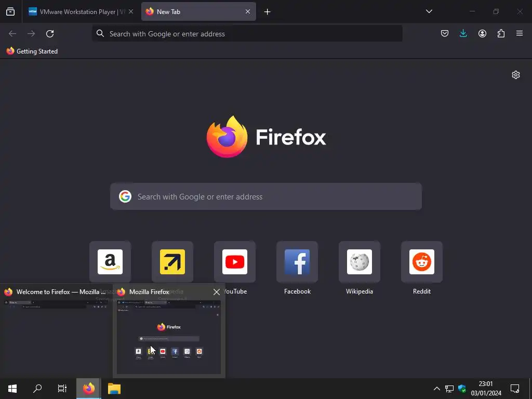This screenshot has height=399, width=532.
Task: Close the Mozilla Firefox preview window
Action: [x=217, y=292]
